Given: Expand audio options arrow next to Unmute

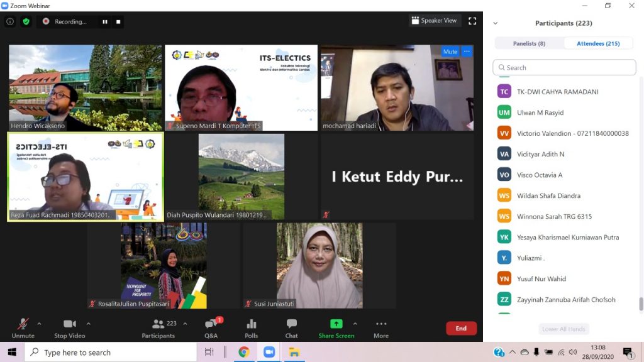Looking at the screenshot, I should 39,324.
